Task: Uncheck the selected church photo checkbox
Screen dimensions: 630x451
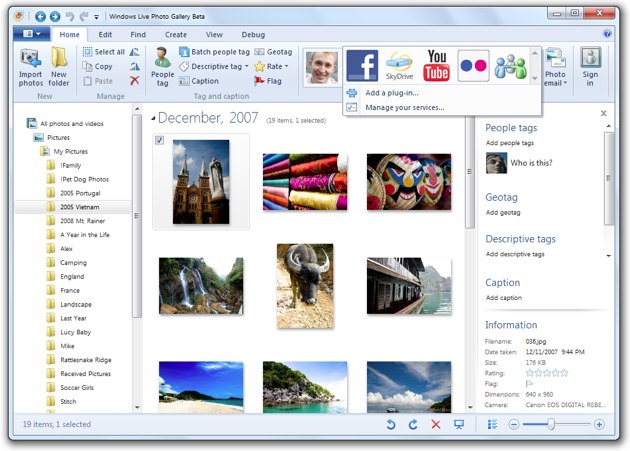Action: [160, 141]
